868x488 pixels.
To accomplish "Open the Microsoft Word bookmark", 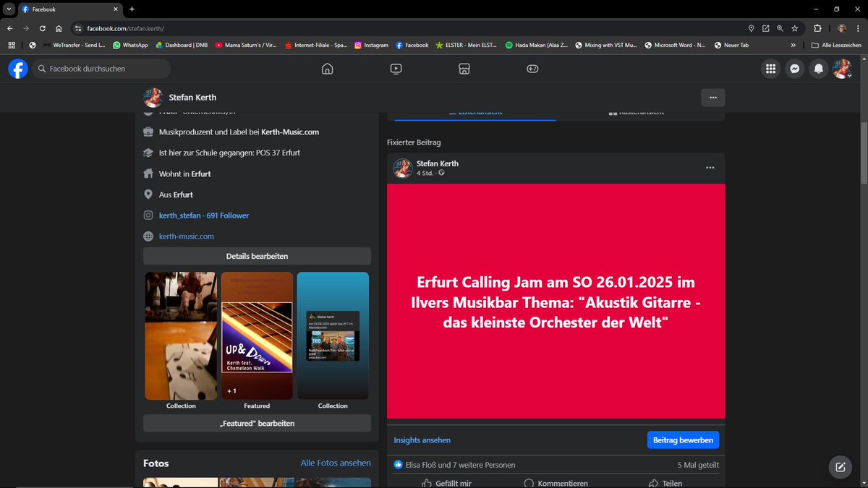I will coord(675,45).
